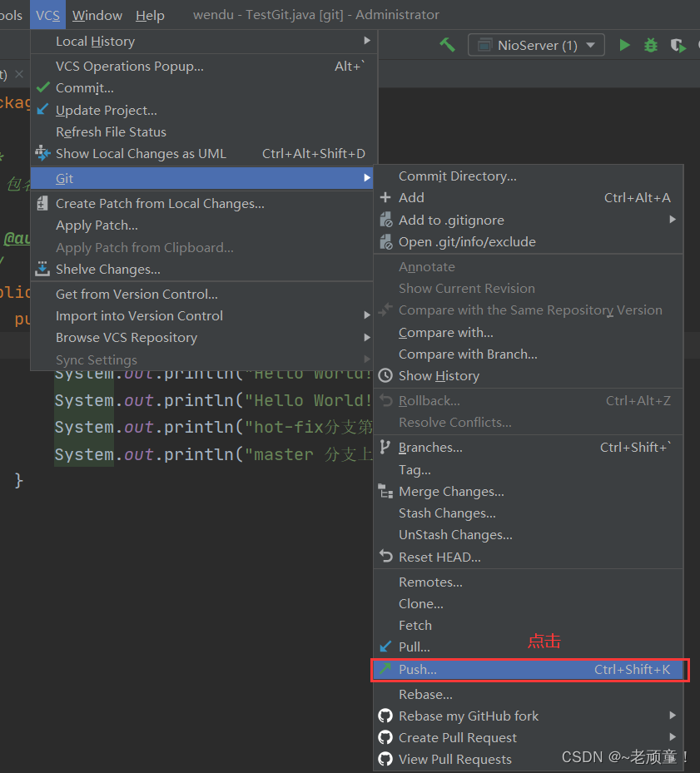Screen dimensions: 700x773
Task: Select Fetch in Git submenu
Action: [529, 626]
